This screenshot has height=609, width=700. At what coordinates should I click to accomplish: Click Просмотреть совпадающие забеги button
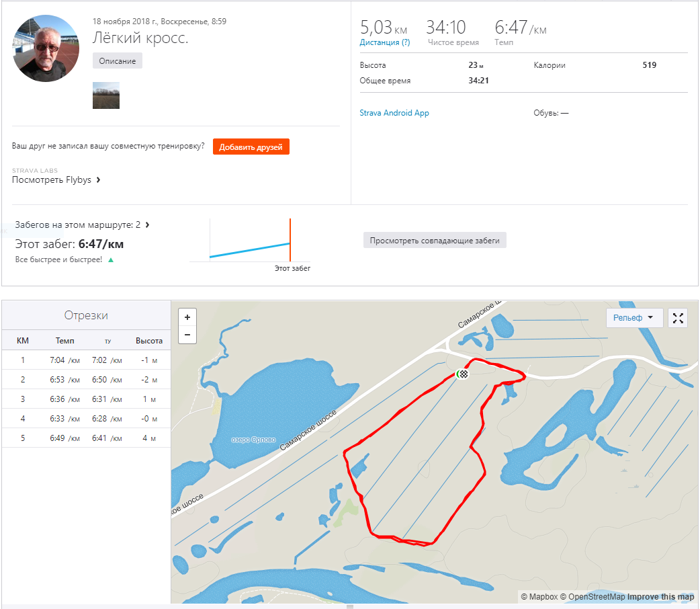coord(435,240)
